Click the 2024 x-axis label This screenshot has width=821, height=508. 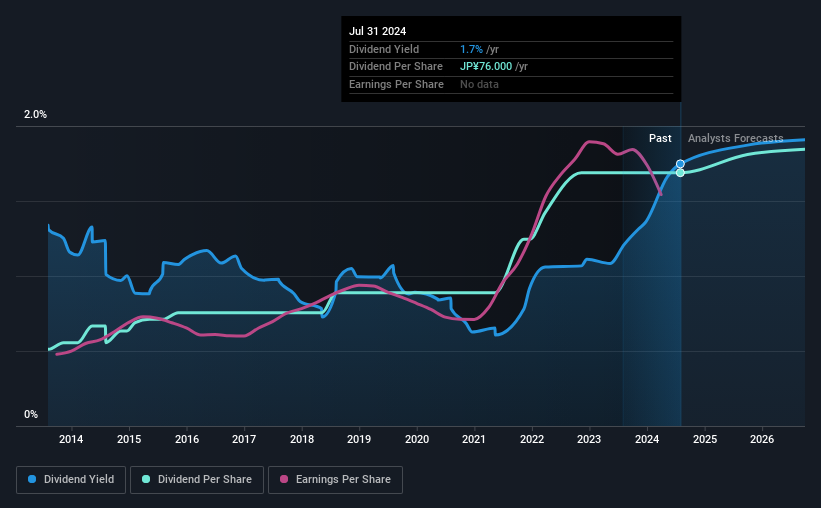[x=647, y=439]
